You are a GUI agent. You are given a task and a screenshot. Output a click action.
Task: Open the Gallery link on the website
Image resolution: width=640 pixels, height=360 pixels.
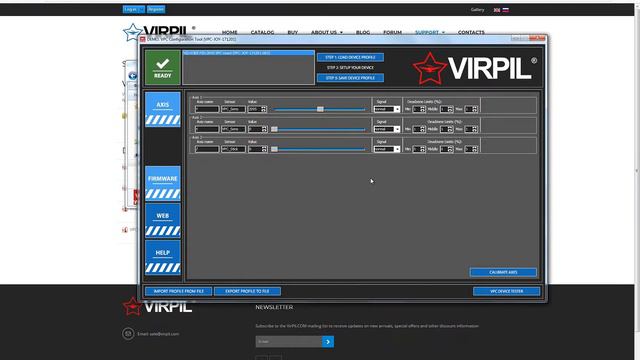click(x=477, y=10)
